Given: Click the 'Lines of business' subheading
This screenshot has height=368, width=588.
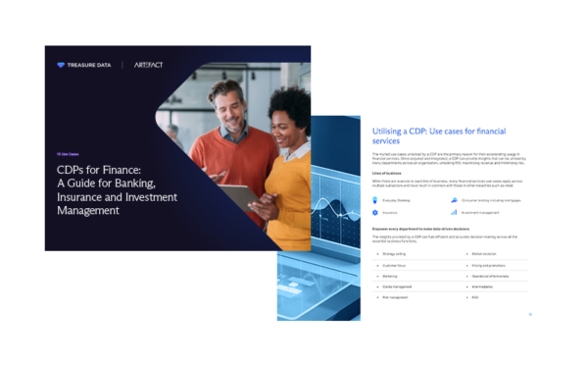Looking at the screenshot, I should tap(387, 174).
